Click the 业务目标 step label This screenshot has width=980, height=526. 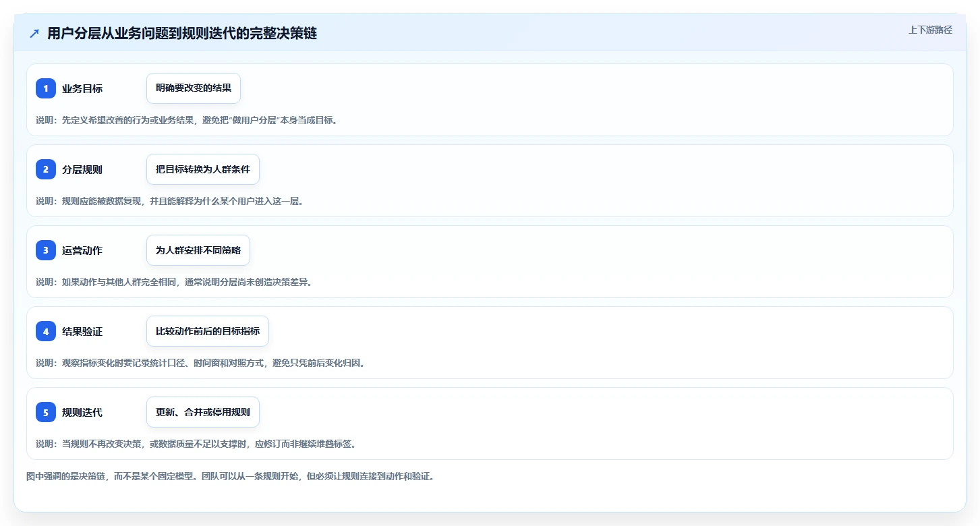click(82, 88)
